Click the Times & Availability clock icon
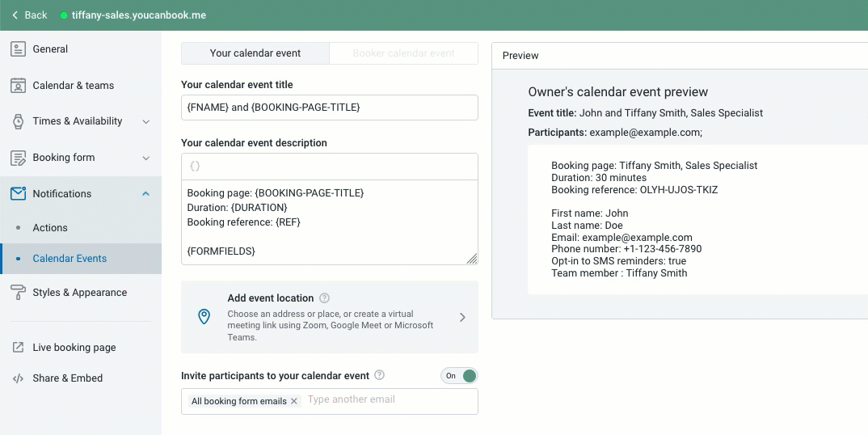This screenshot has width=868, height=435. 18,121
